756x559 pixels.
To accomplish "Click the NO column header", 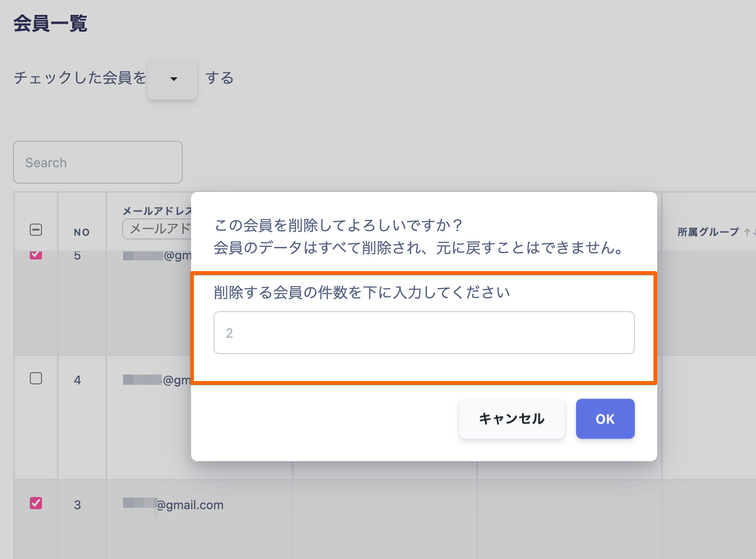I will tap(82, 232).
